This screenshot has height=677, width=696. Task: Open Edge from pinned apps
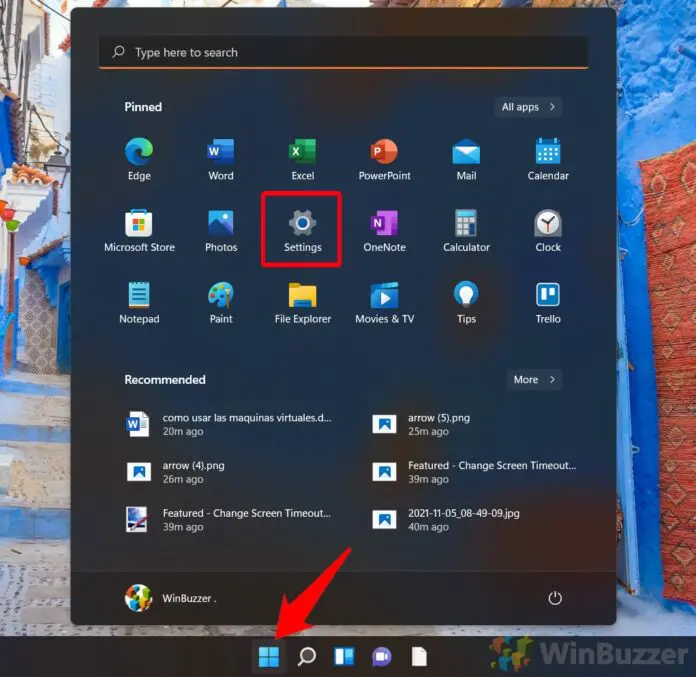(139, 159)
